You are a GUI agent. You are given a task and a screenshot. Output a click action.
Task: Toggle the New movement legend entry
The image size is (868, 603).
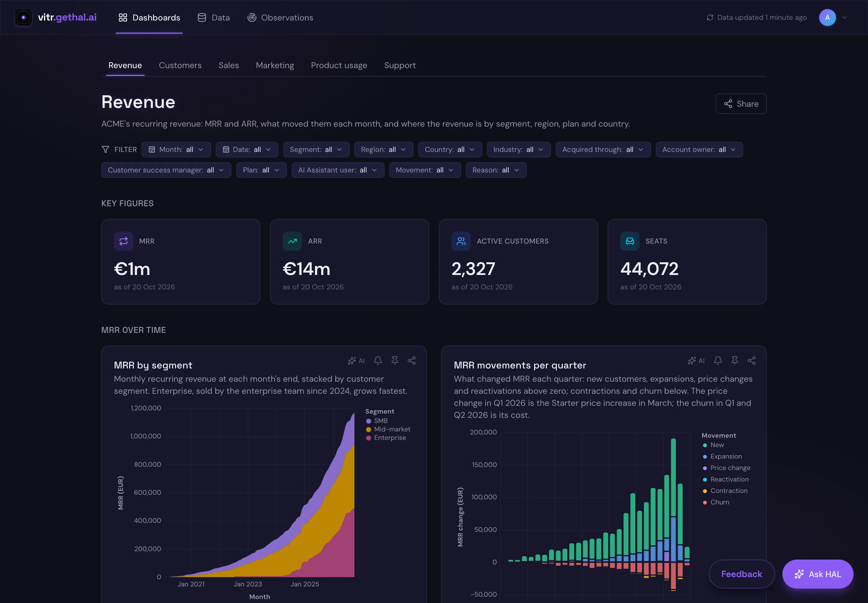[x=713, y=445]
